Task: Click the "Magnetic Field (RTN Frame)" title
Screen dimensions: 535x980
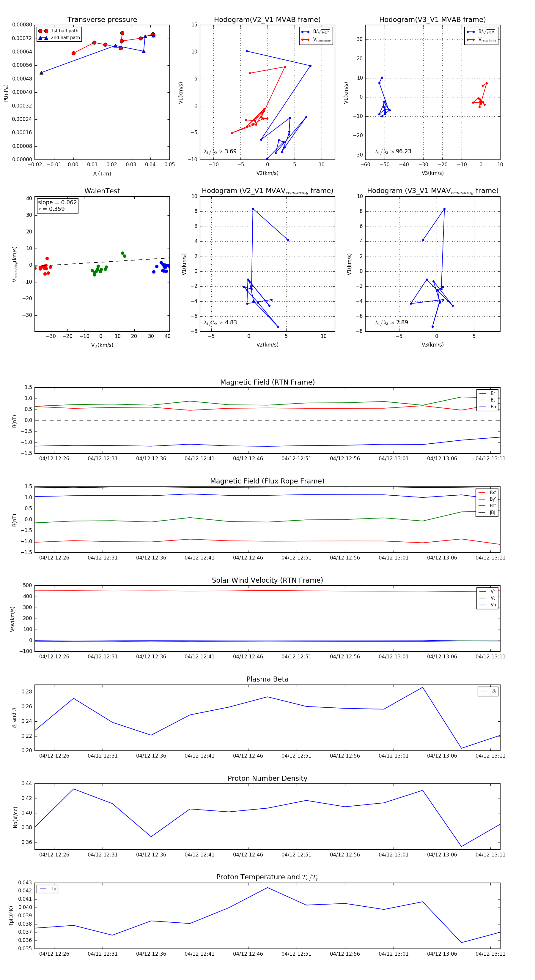Action: (267, 382)
